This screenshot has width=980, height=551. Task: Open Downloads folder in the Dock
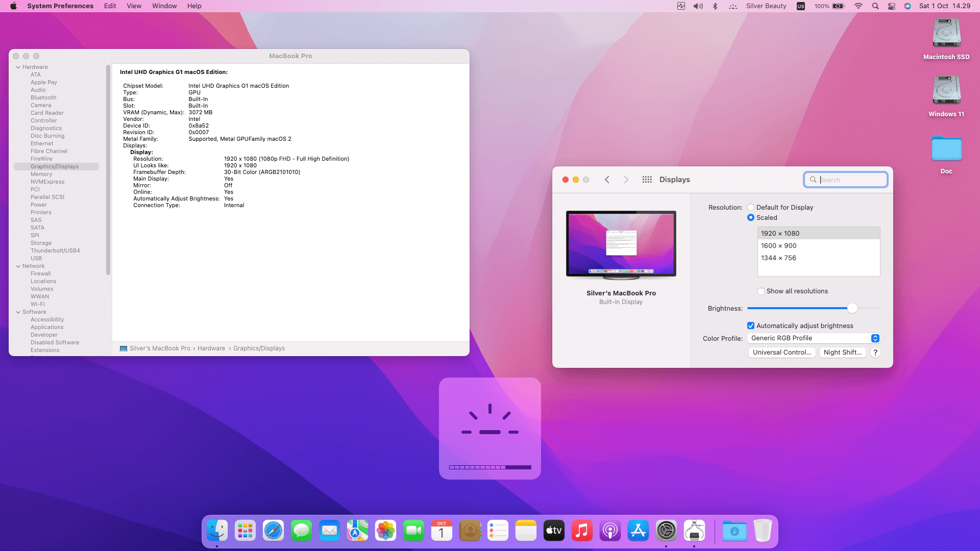(x=734, y=531)
